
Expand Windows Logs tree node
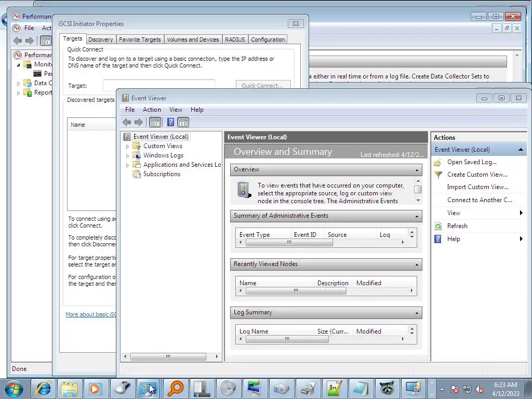[x=128, y=156]
